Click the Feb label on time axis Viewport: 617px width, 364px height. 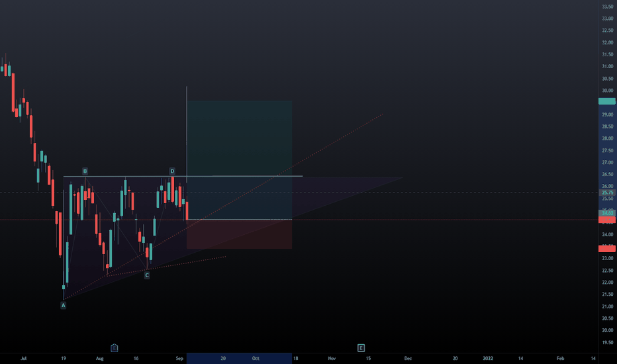[560, 359]
